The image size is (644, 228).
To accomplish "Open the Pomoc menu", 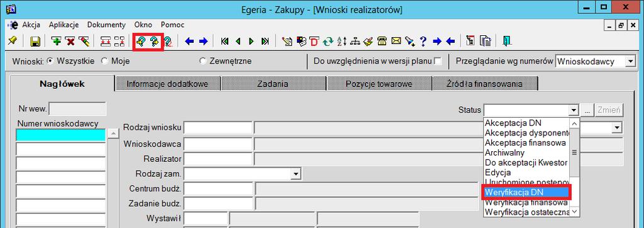I will 172,25.
